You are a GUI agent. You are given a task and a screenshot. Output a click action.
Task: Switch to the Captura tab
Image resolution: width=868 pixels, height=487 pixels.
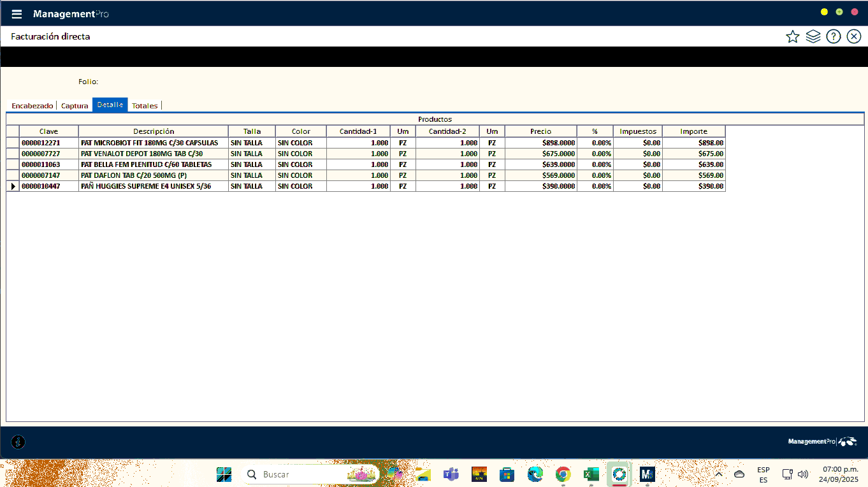(75, 106)
